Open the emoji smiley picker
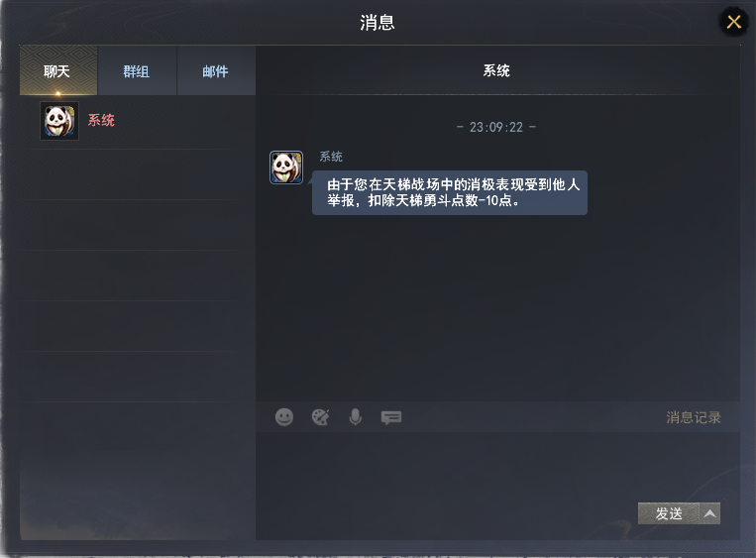 tap(284, 417)
